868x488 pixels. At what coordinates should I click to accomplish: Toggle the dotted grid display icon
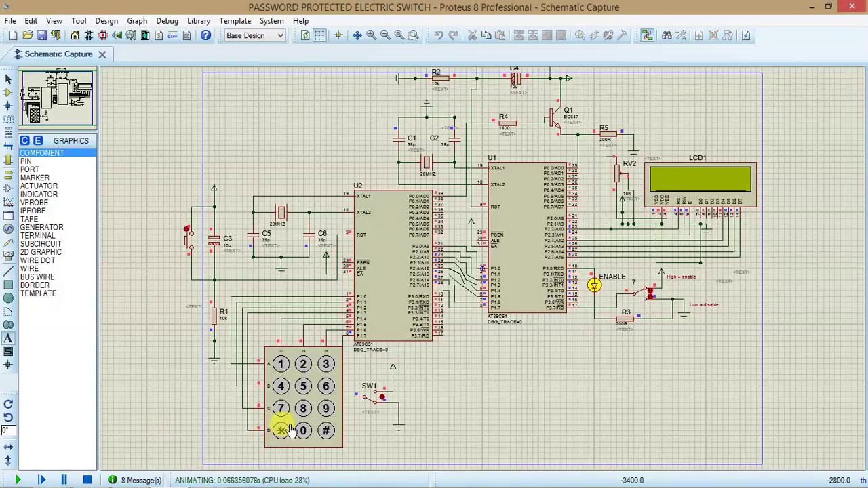tap(319, 35)
